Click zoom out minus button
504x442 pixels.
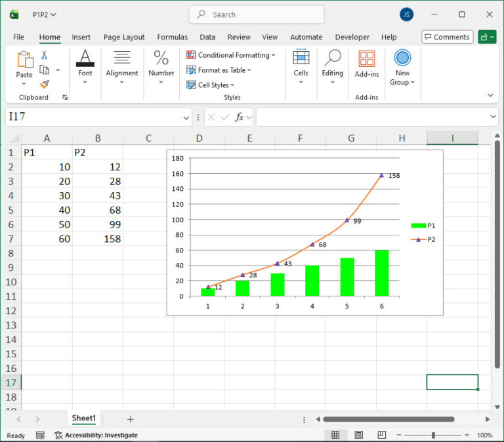(399, 435)
